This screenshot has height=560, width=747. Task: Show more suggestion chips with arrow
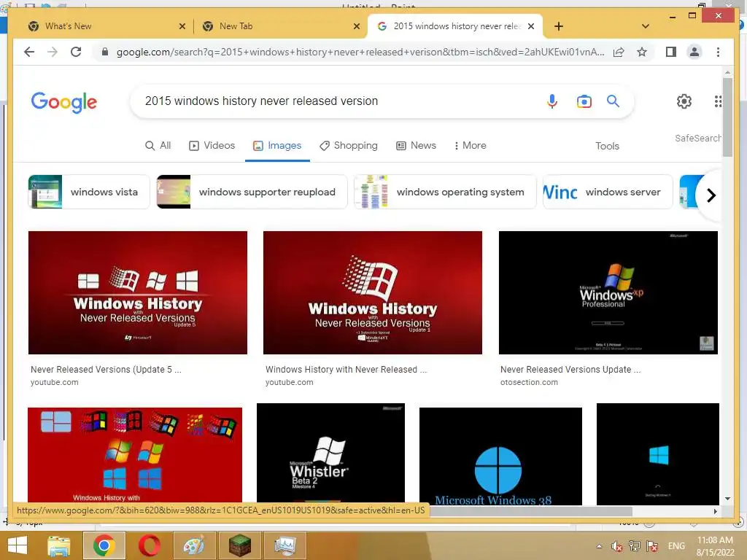711,195
